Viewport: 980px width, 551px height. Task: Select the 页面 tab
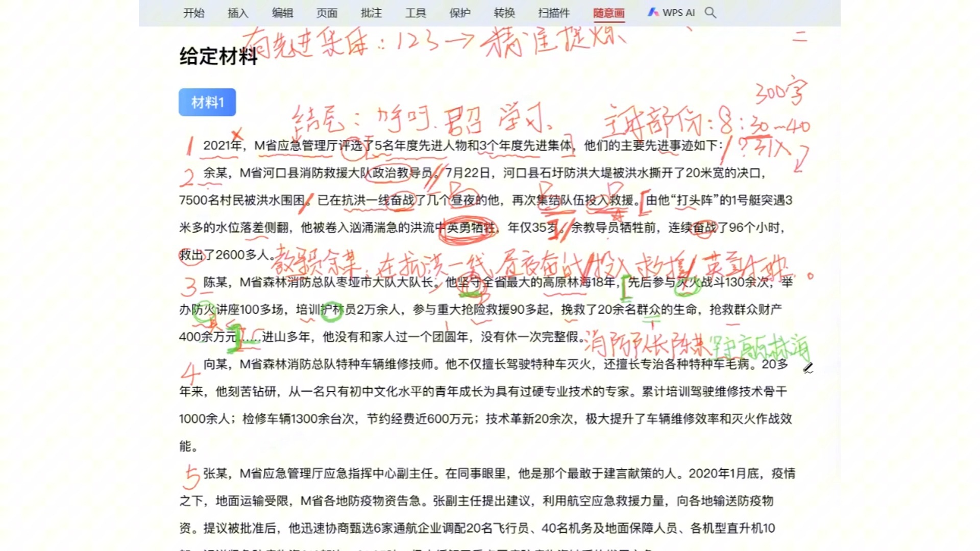coord(327,13)
